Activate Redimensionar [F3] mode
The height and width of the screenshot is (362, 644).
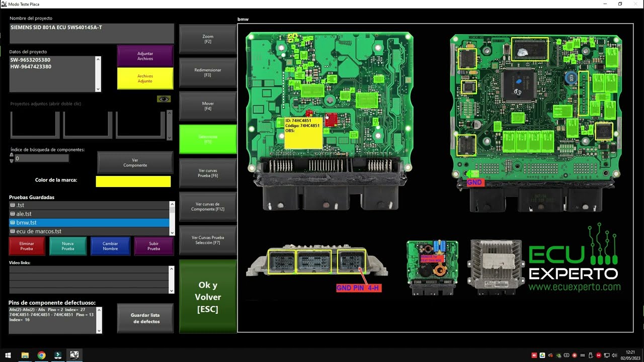[208, 72]
